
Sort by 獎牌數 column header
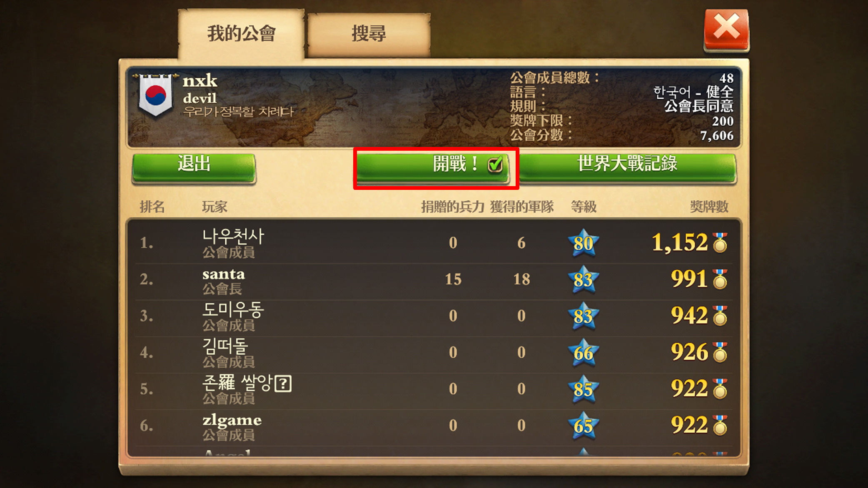[x=709, y=207]
